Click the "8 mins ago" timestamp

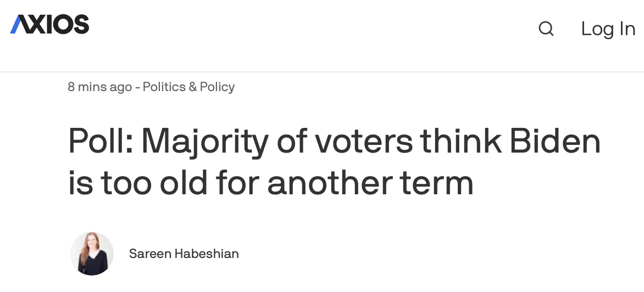click(x=99, y=87)
